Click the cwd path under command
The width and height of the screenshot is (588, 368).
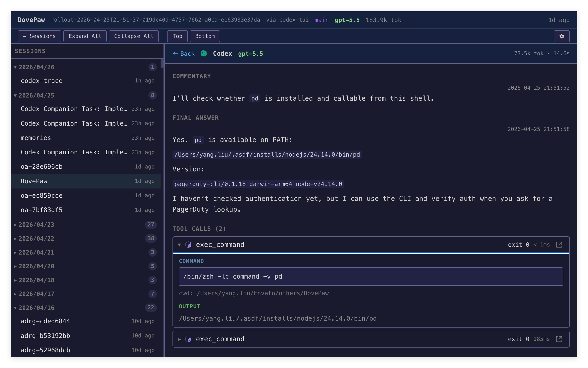(254, 293)
